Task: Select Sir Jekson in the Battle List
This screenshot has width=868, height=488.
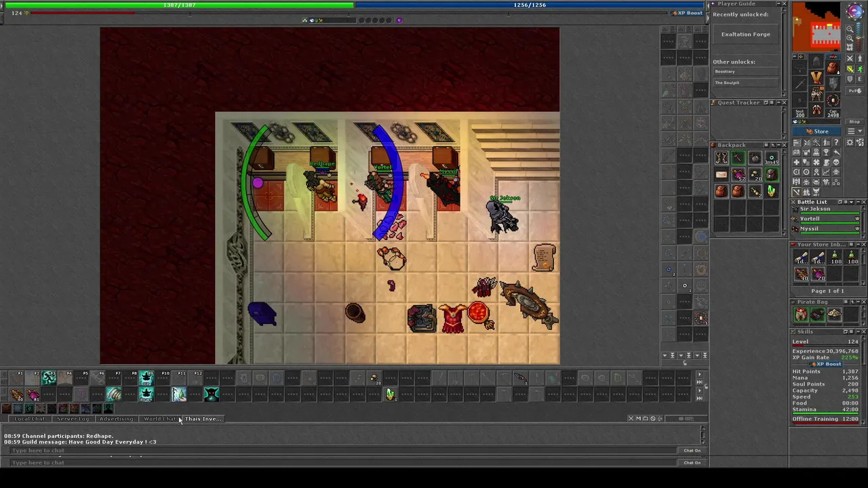Action: click(826, 209)
